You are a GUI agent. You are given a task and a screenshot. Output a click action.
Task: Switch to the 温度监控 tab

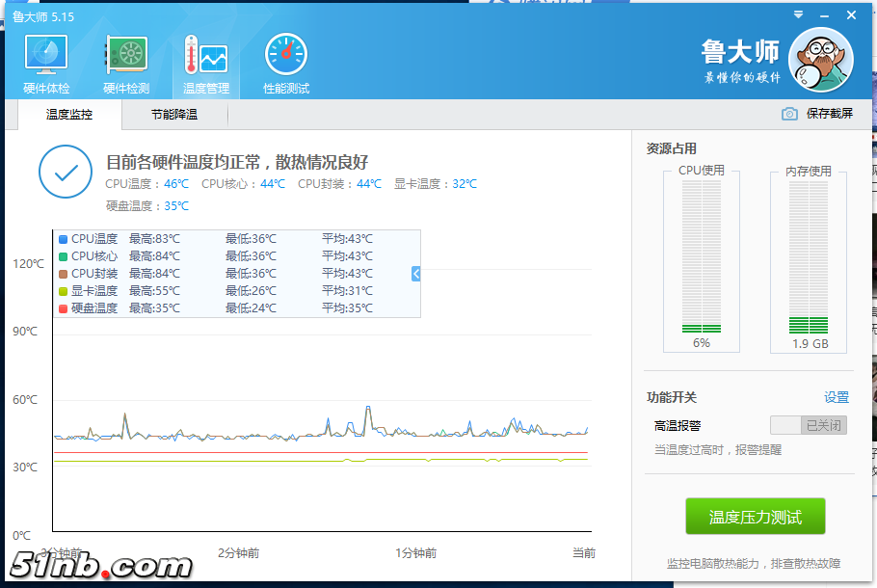(x=69, y=115)
